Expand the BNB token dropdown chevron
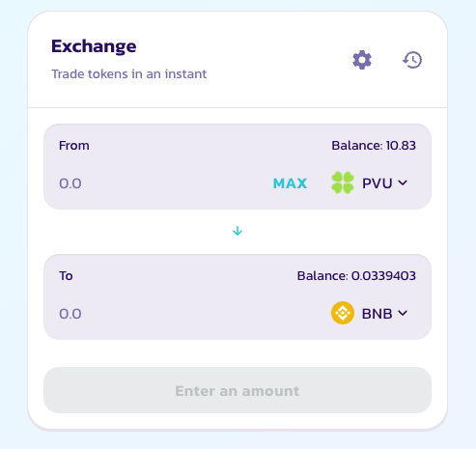Image resolution: width=476 pixels, height=449 pixels. click(403, 313)
